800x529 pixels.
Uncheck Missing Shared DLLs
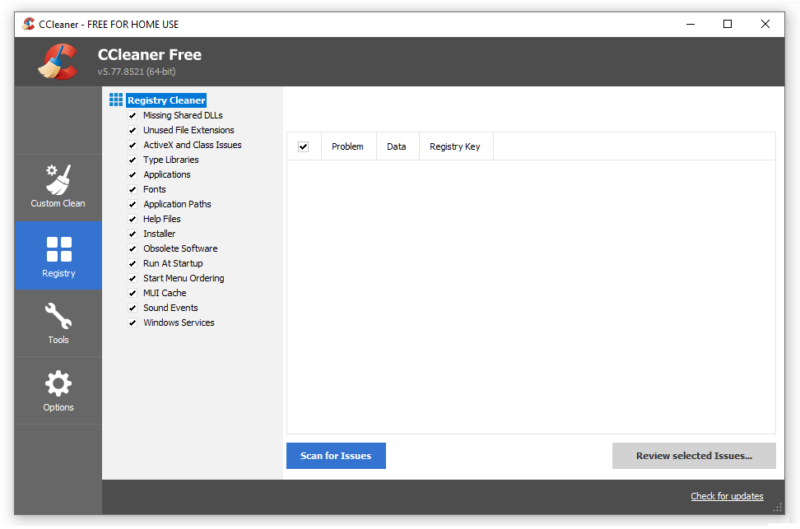click(133, 115)
